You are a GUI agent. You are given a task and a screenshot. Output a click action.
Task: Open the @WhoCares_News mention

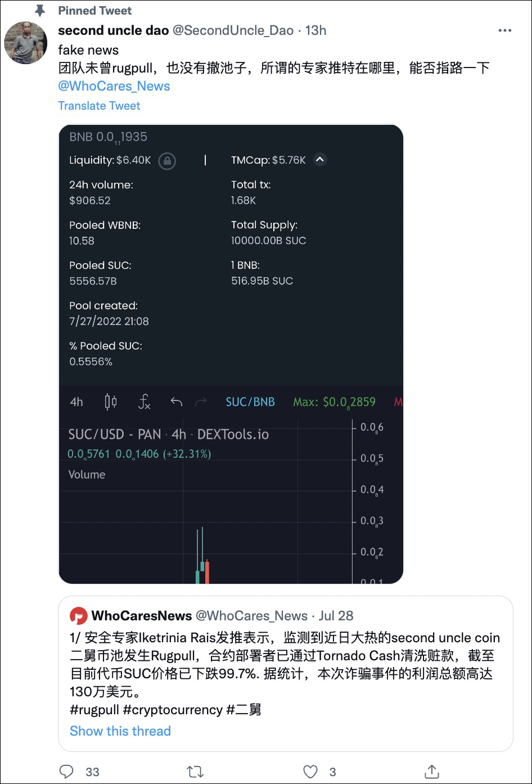point(114,86)
